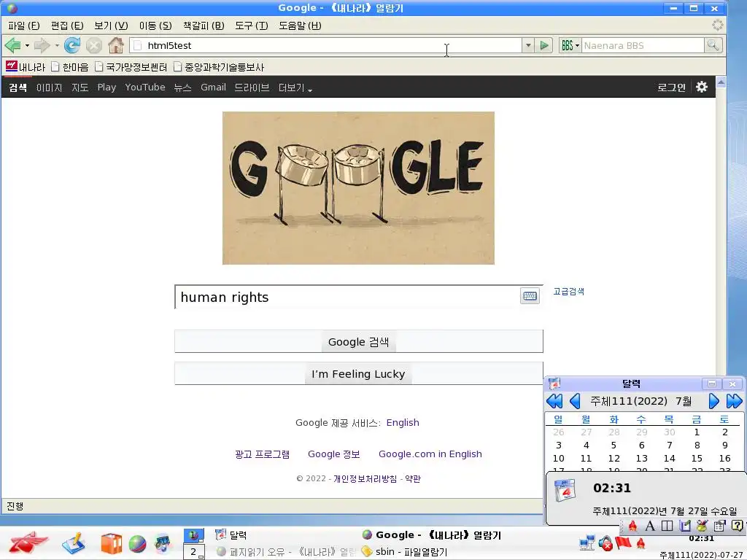Open the BBS search engine dropdown

[570, 46]
